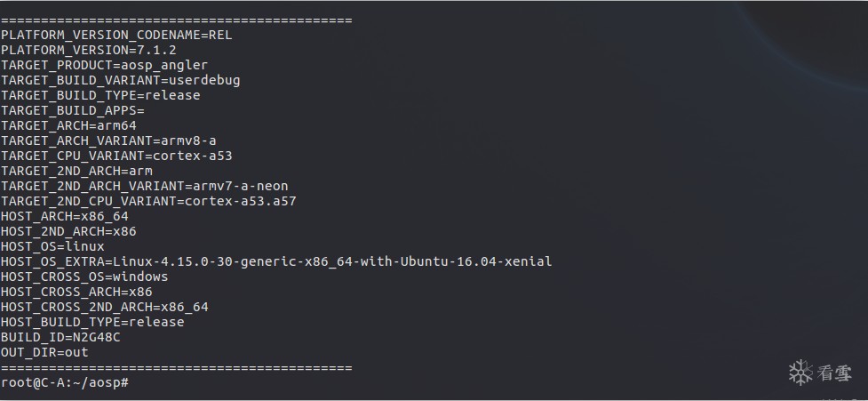This screenshot has width=868, height=401.
Task: Click the HOST_ARCH=x86_64 line
Action: (64, 216)
